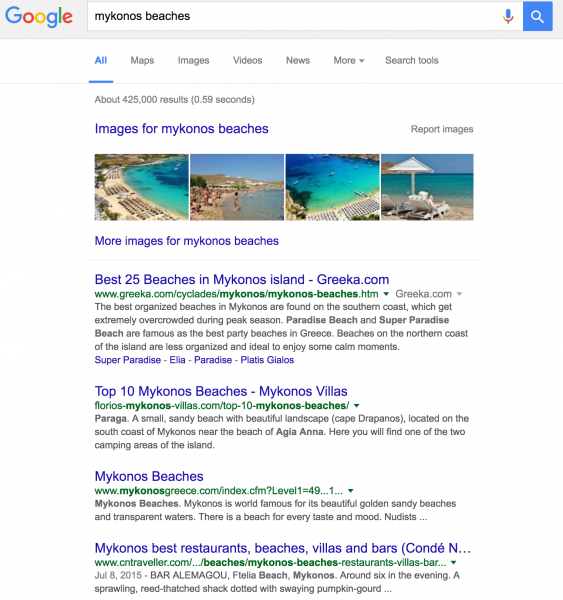
Task: Click More images for mykonos beaches
Action: coord(186,241)
